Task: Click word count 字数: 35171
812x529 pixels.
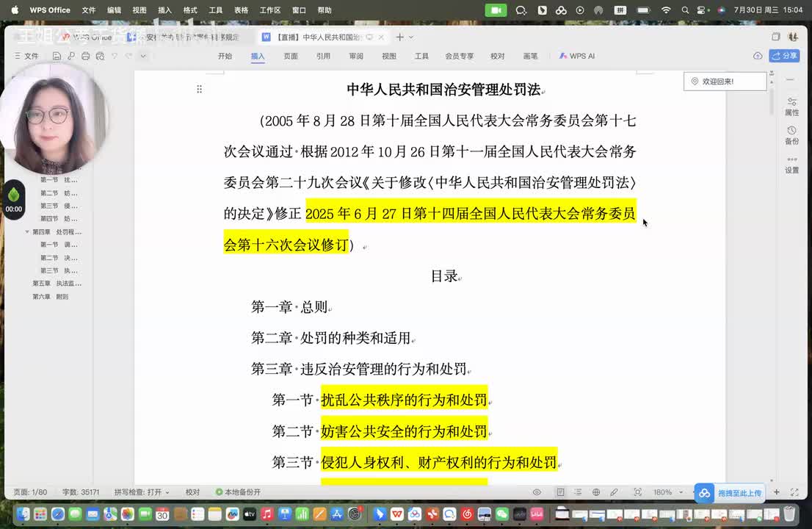Action: 81,492
